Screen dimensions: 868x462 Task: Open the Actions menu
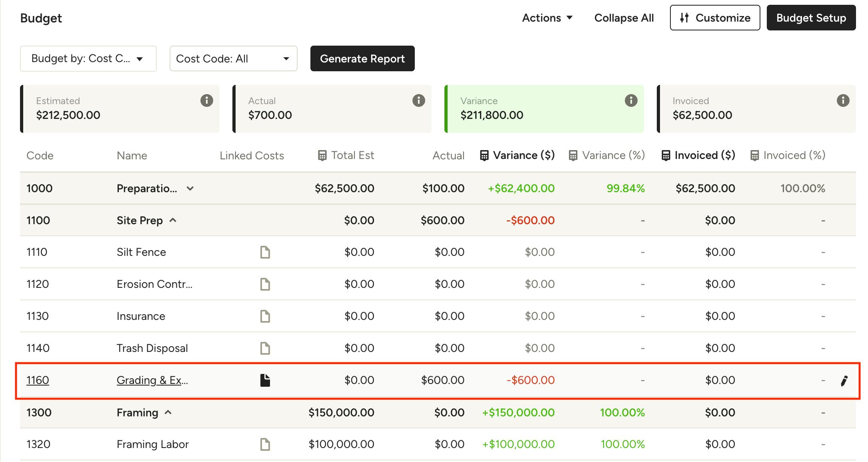547,18
